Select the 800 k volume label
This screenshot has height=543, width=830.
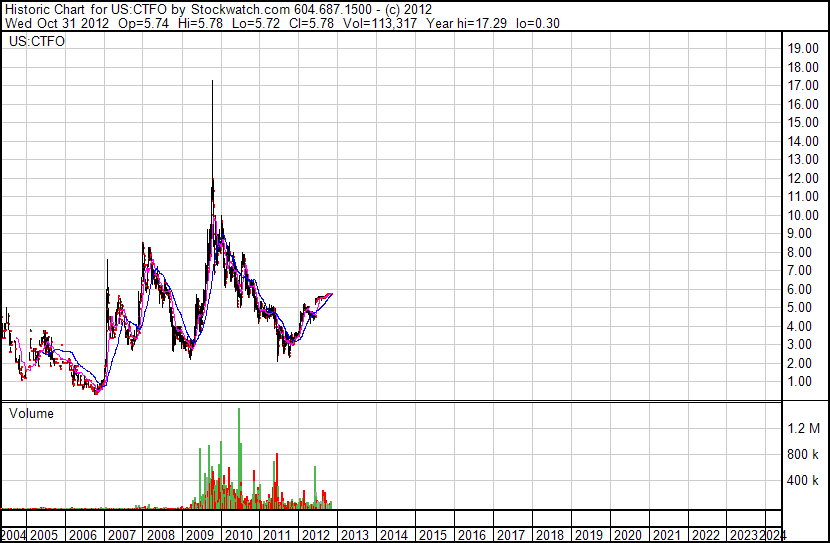[x=803, y=455]
